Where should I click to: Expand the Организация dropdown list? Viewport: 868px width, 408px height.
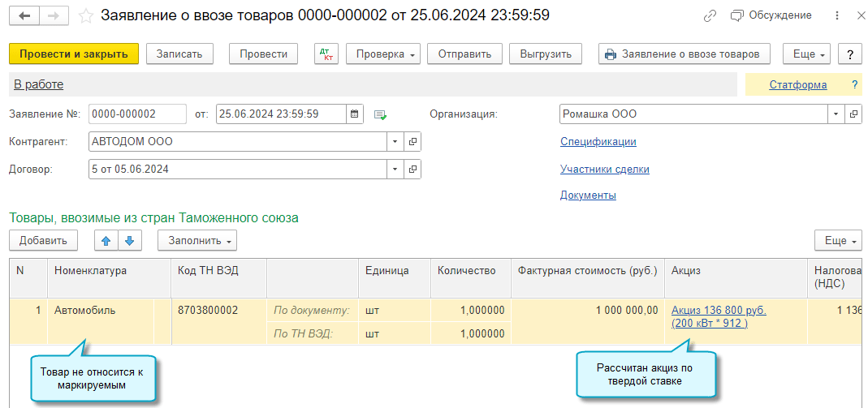pos(836,114)
